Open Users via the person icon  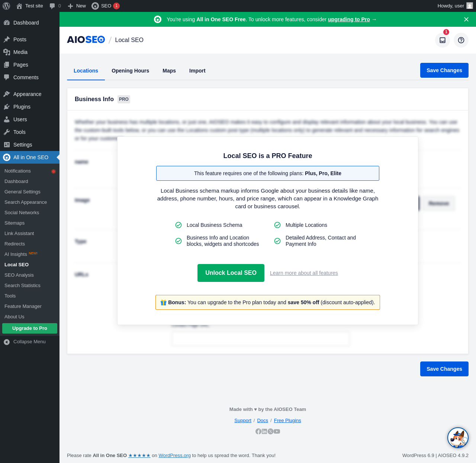point(7,119)
